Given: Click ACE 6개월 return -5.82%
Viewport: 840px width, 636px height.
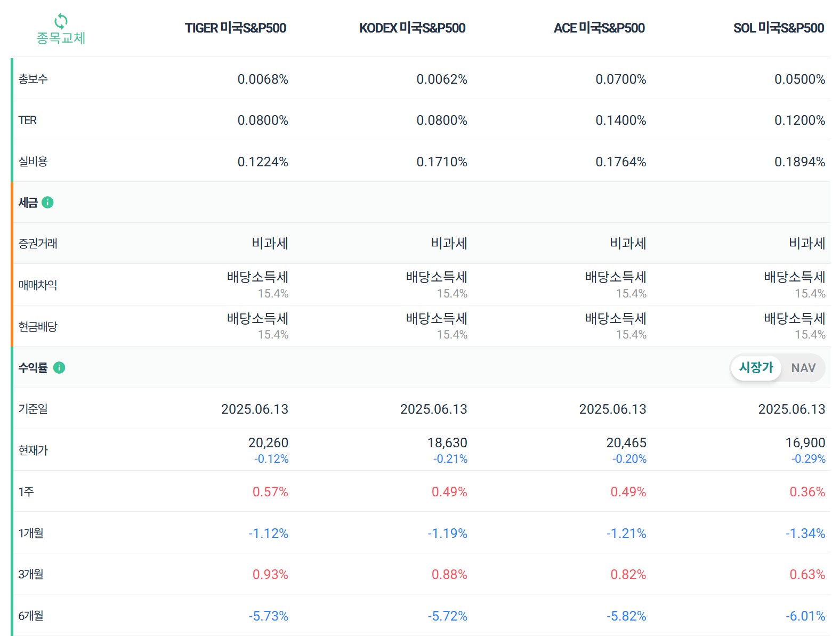Looking at the screenshot, I should (626, 616).
